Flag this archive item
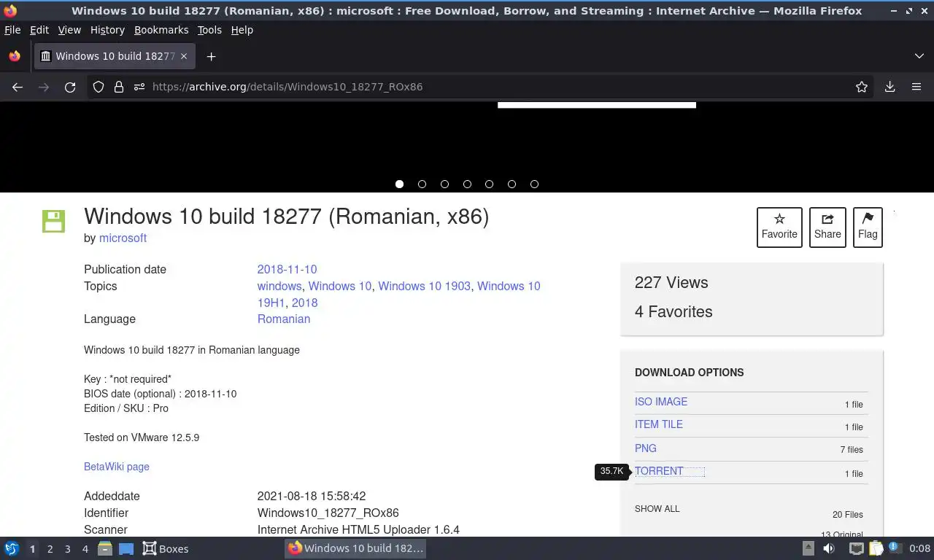 (868, 227)
